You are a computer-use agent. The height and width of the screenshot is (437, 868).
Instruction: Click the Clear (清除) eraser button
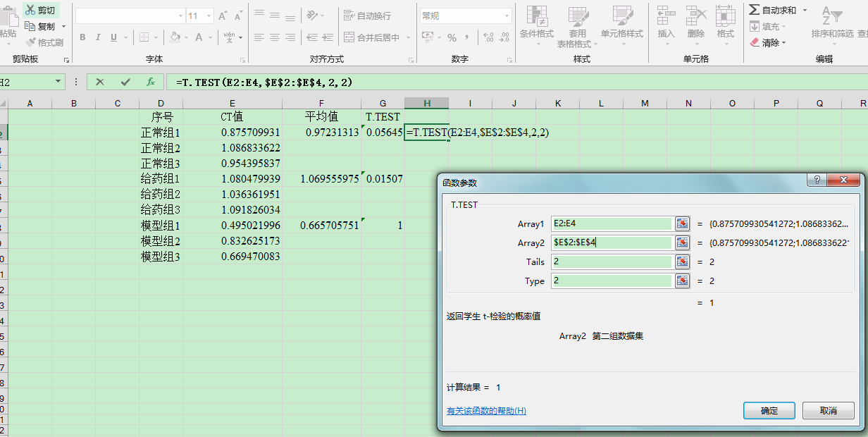click(764, 42)
